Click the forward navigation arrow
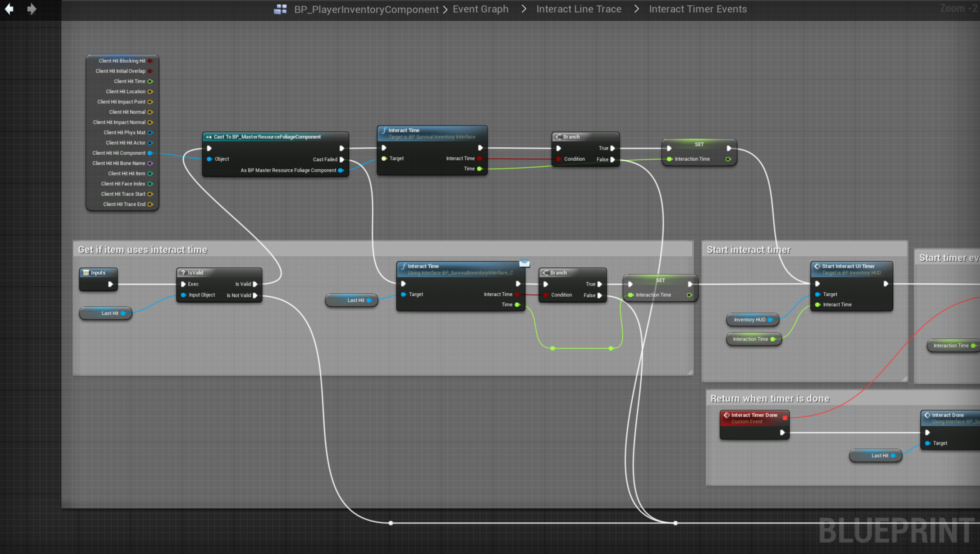 [32, 9]
